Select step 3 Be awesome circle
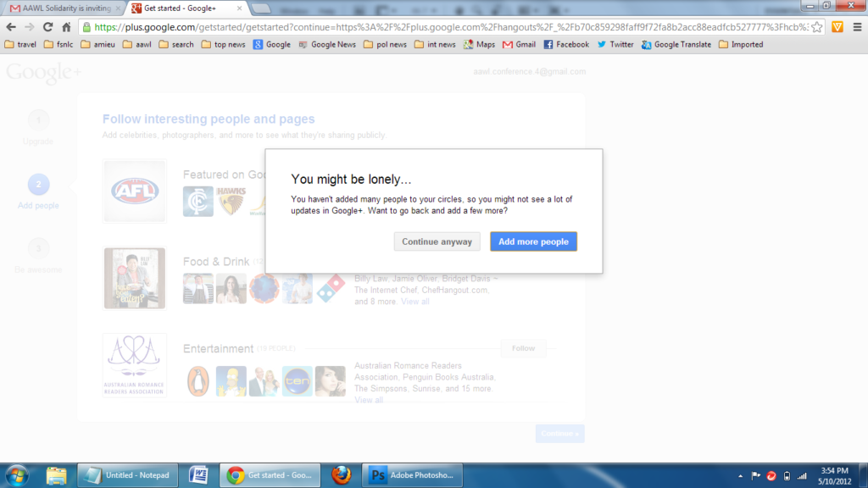Viewport: 868px width, 488px height. pos(38,248)
